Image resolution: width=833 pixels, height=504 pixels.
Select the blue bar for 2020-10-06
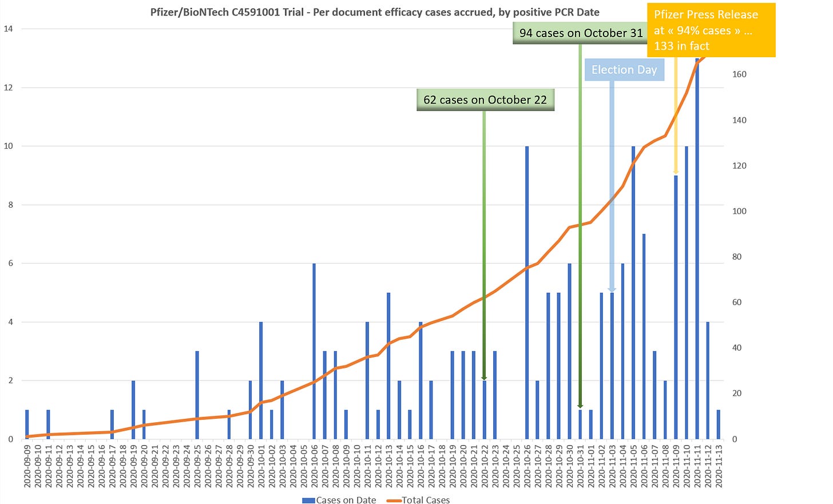[x=314, y=351]
